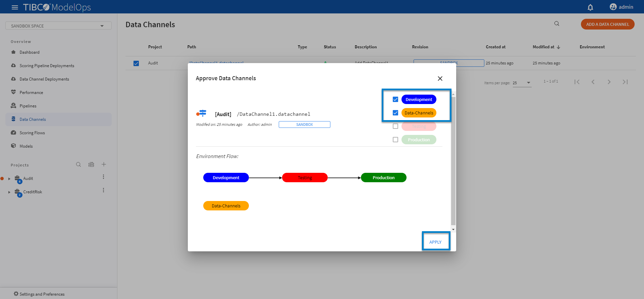Click the scrollbar down arrow in dialog
The image size is (644, 299).
[453, 230]
